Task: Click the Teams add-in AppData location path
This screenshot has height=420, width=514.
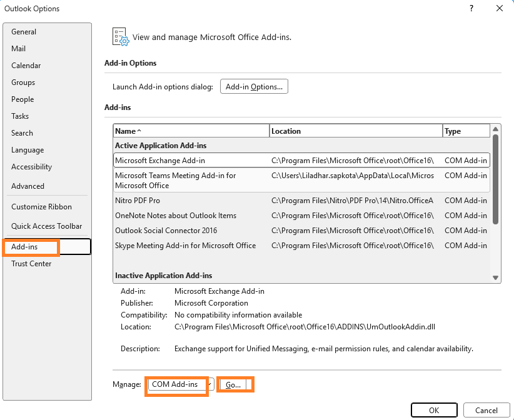Action: [353, 176]
